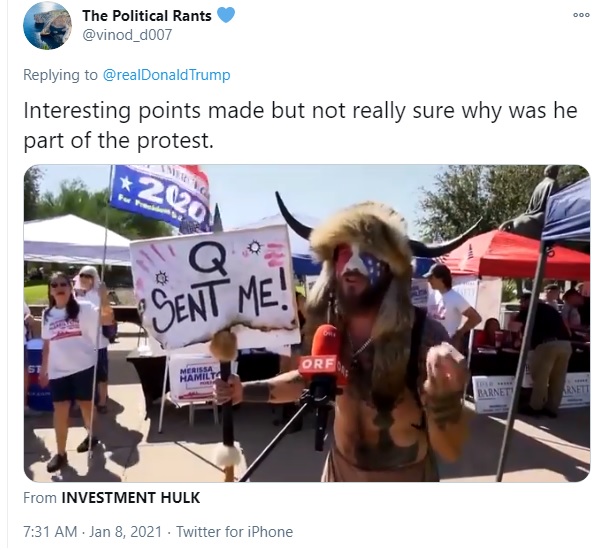Open the 7:31 AM timestamp link

point(50,532)
